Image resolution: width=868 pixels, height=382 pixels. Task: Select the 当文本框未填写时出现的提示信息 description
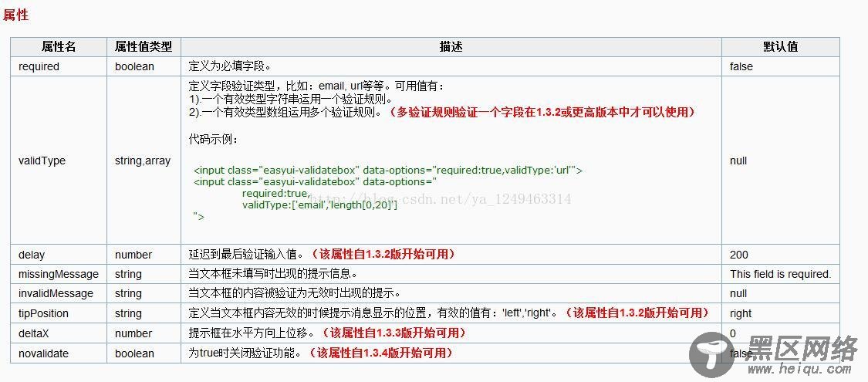pyautogui.click(x=273, y=274)
